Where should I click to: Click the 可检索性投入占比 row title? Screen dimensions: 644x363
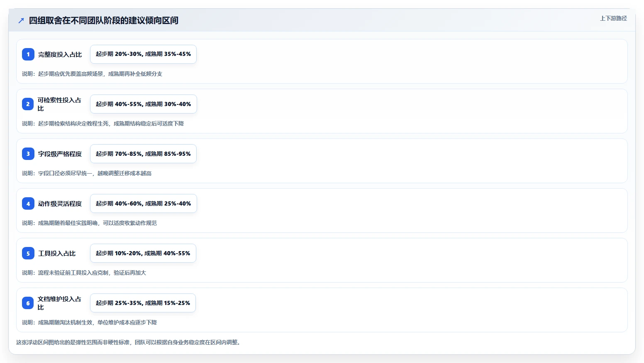pyautogui.click(x=59, y=104)
